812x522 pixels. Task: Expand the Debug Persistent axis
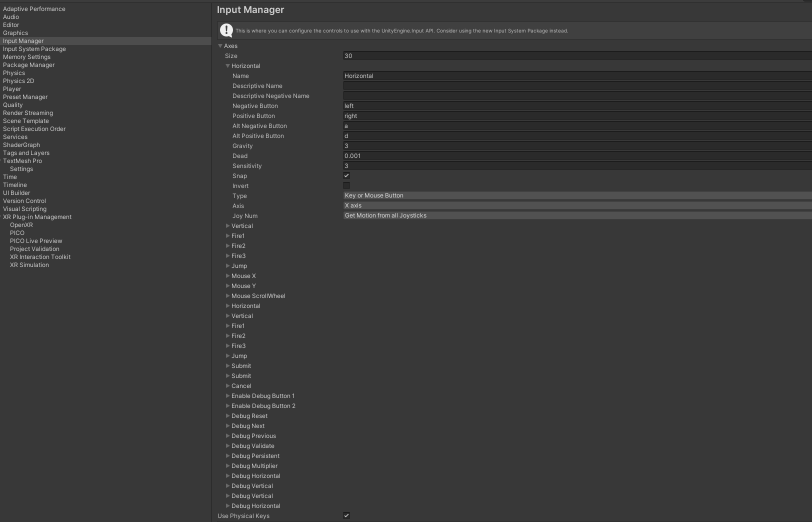tap(227, 456)
